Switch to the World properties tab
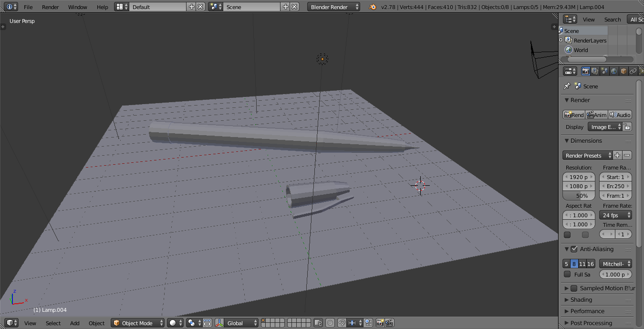The height and width of the screenshot is (329, 644). click(x=614, y=71)
